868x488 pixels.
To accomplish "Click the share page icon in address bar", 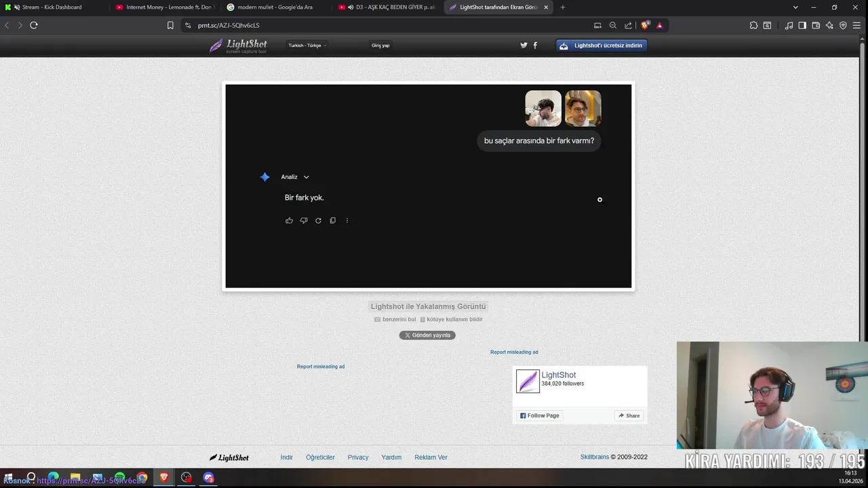I will point(628,25).
